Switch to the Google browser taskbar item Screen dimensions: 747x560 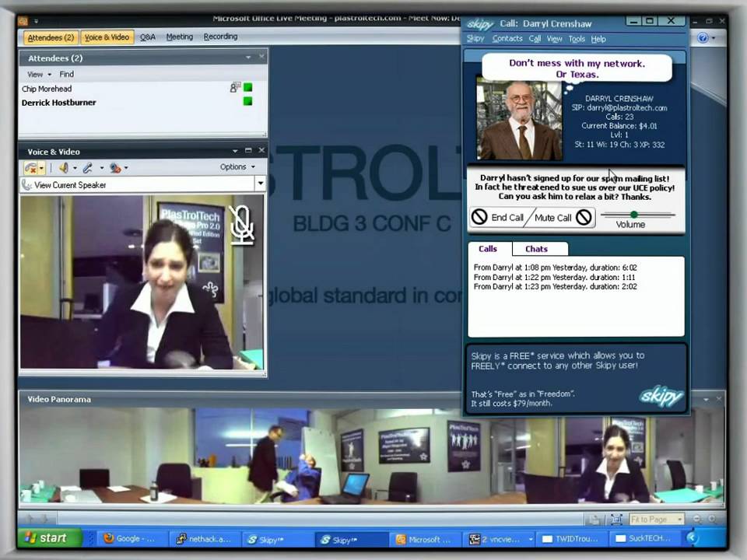coord(133,538)
